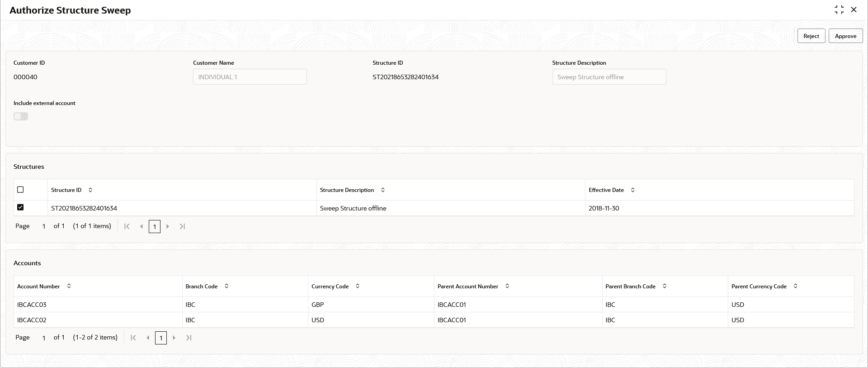This screenshot has width=868, height=368.
Task: Select the IBCACC03 account number cell
Action: click(x=98, y=305)
